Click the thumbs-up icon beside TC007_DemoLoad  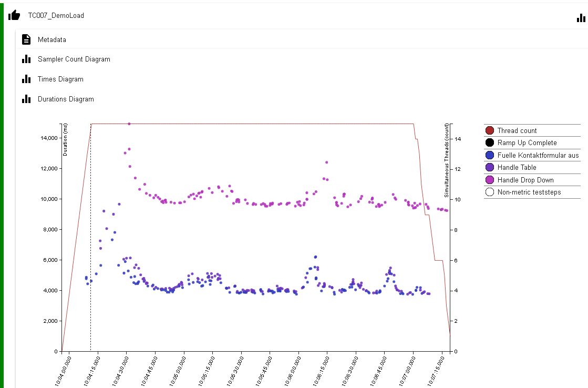point(14,15)
